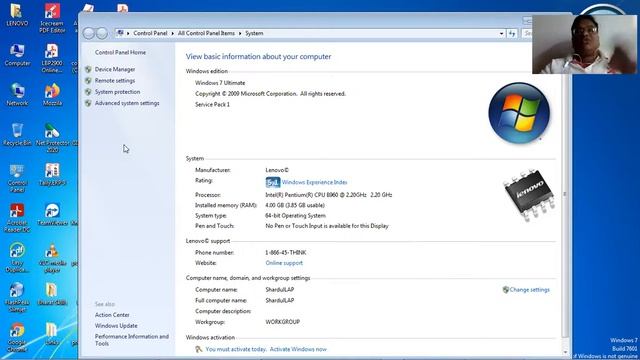Viewport: 640px width, 360px height.
Task: Click the key icon beside the activation message
Action: click(x=199, y=349)
